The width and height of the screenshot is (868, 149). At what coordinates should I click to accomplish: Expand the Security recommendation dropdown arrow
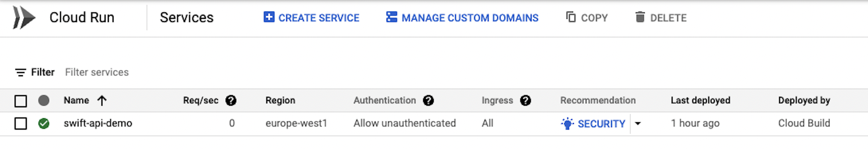(637, 124)
